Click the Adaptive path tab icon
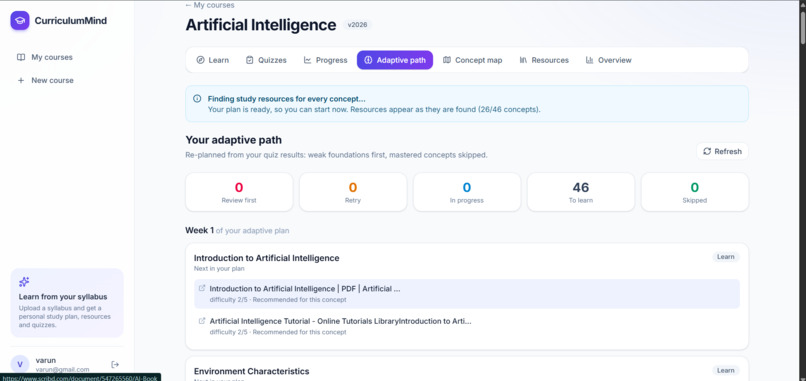This screenshot has height=381, width=806. click(368, 60)
